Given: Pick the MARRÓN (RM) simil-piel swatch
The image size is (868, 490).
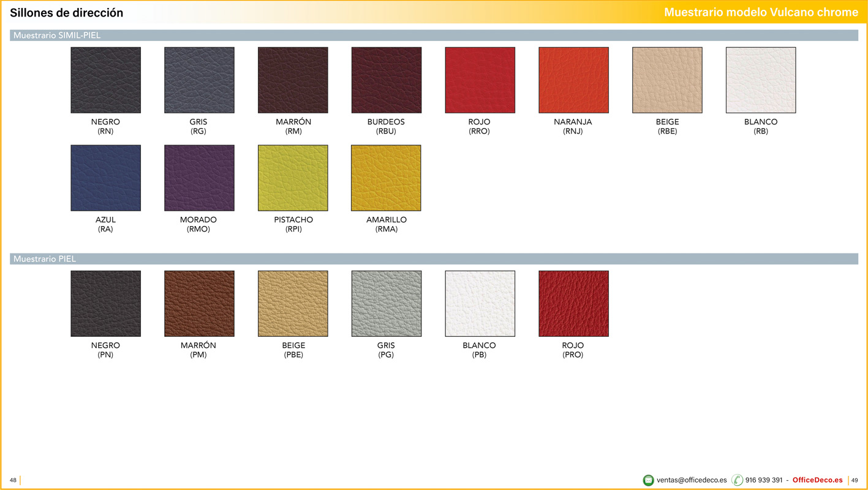Looking at the screenshot, I should click(x=293, y=80).
